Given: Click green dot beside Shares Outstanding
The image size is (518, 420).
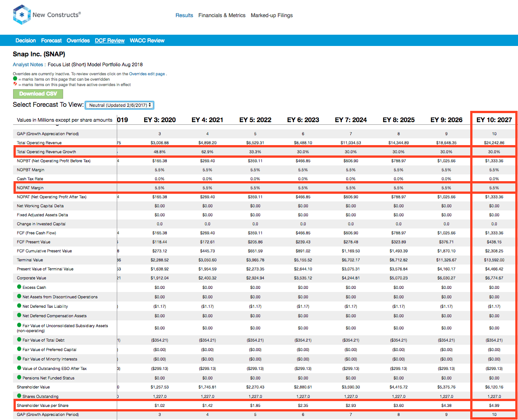Looking at the screenshot, I should 19,396.
